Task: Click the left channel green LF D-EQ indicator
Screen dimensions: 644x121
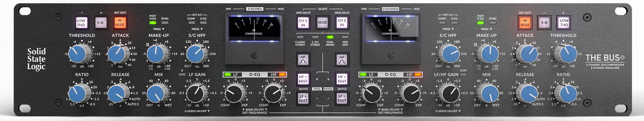Action: click(x=227, y=75)
